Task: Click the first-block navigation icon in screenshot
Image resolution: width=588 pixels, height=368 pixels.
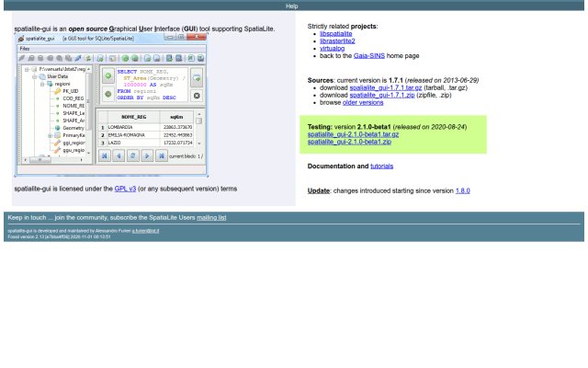Action: click(x=105, y=155)
